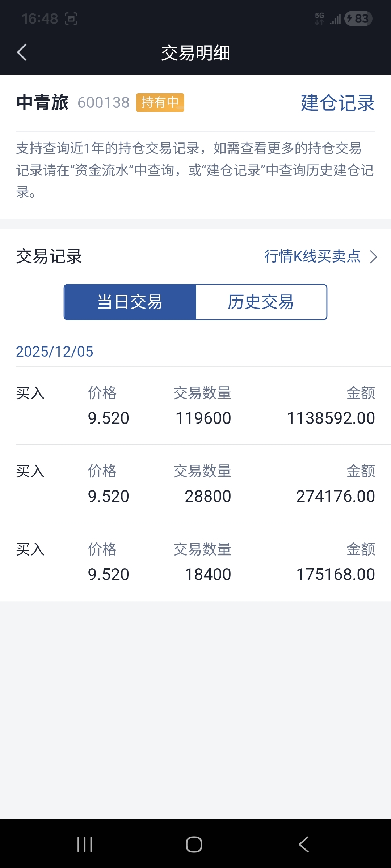Tap stock code 600138
This screenshot has width=391, height=868.
(x=104, y=103)
